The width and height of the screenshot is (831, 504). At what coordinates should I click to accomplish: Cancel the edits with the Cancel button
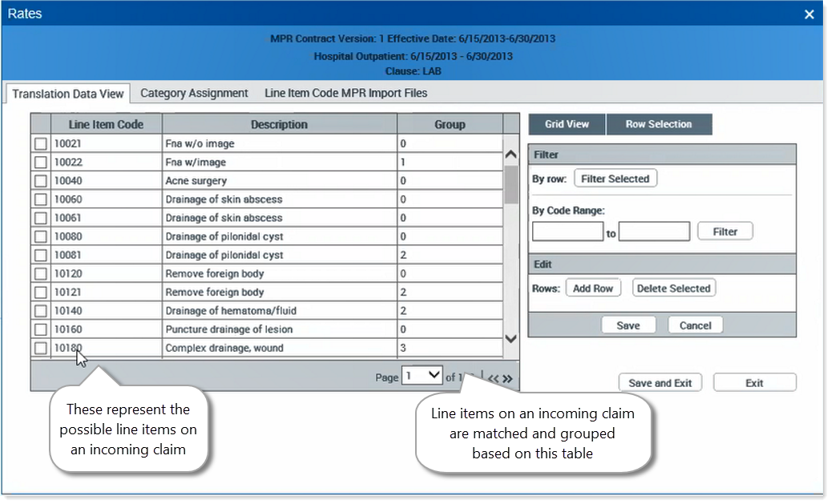696,325
